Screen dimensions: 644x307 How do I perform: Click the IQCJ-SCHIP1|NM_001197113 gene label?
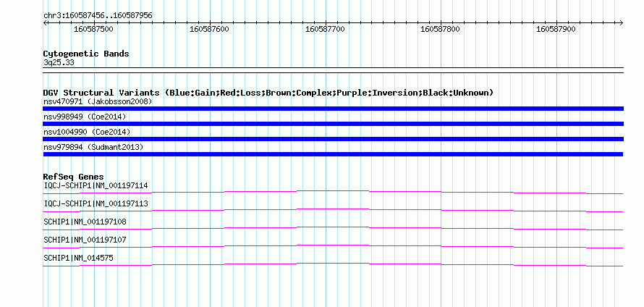tap(96, 204)
